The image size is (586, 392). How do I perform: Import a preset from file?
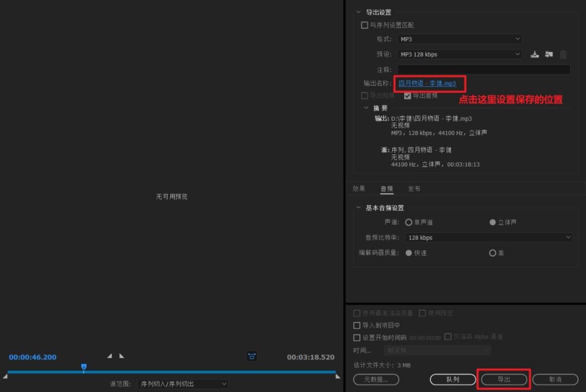click(549, 54)
